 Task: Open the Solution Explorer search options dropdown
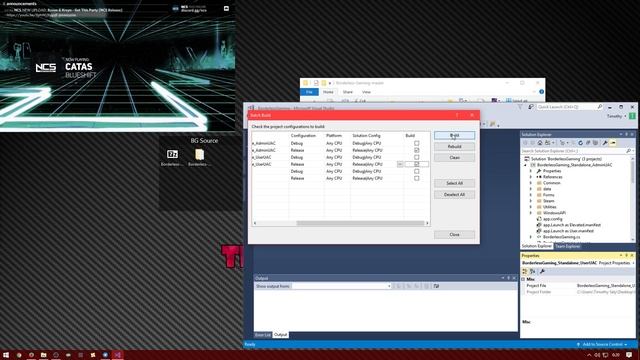click(x=632, y=151)
